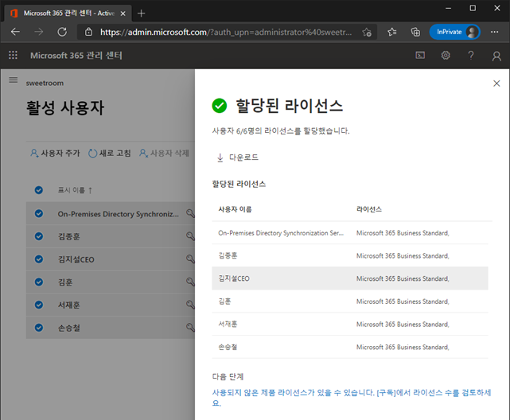Select 김종훈 row in license panel
This screenshot has height=420, width=510.
(350, 255)
